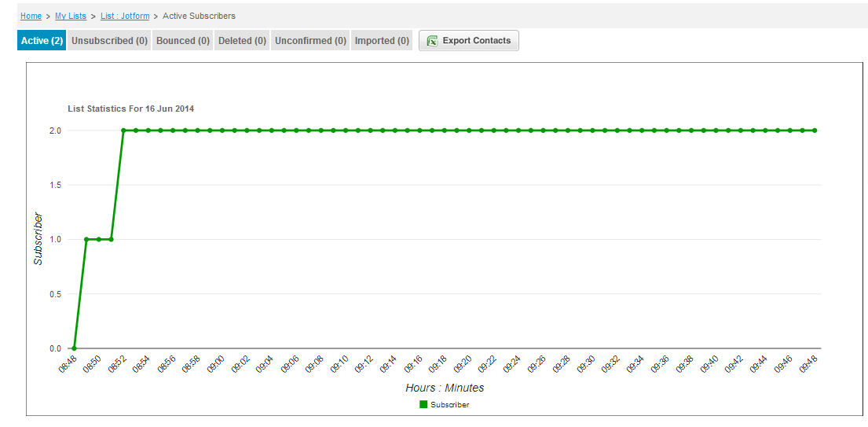Switch to the Imported (0) tab
Image resolution: width=868 pixels, height=427 pixels.
click(x=382, y=41)
